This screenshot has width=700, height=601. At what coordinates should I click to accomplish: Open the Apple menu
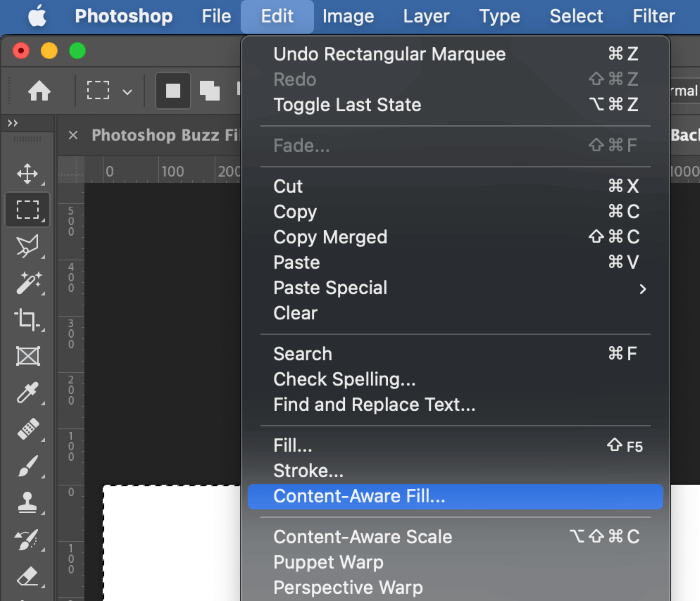pos(37,16)
